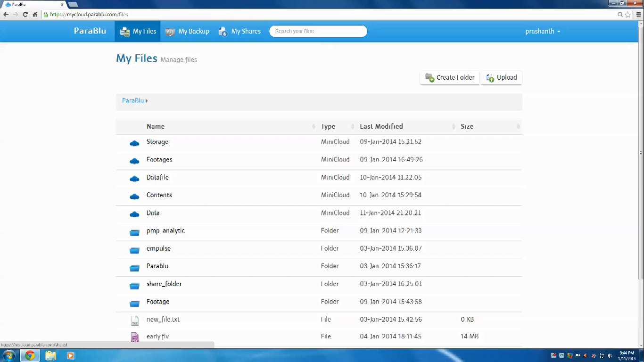The image size is (644, 362).
Task: Reload the page with the refresh icon
Action: click(25, 15)
